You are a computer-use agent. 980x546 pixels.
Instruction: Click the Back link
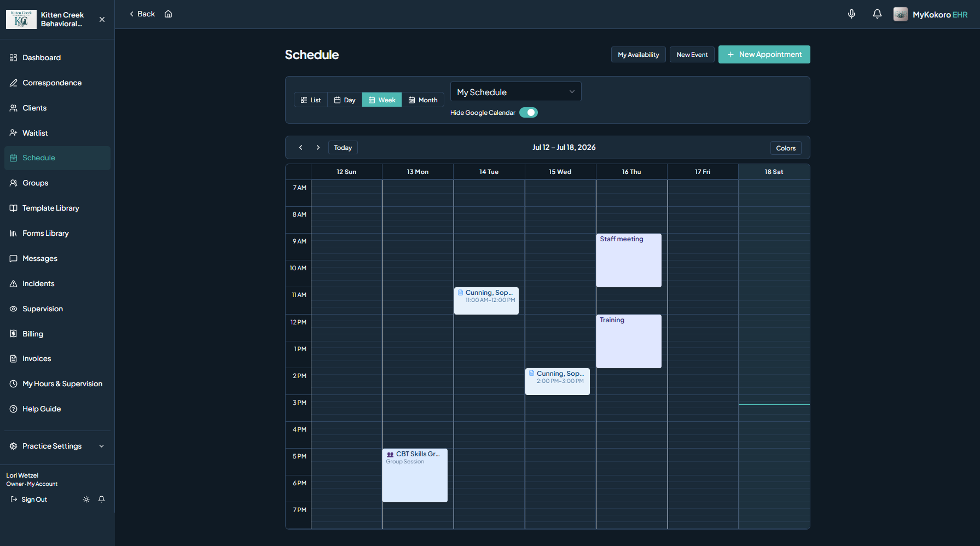pos(142,14)
